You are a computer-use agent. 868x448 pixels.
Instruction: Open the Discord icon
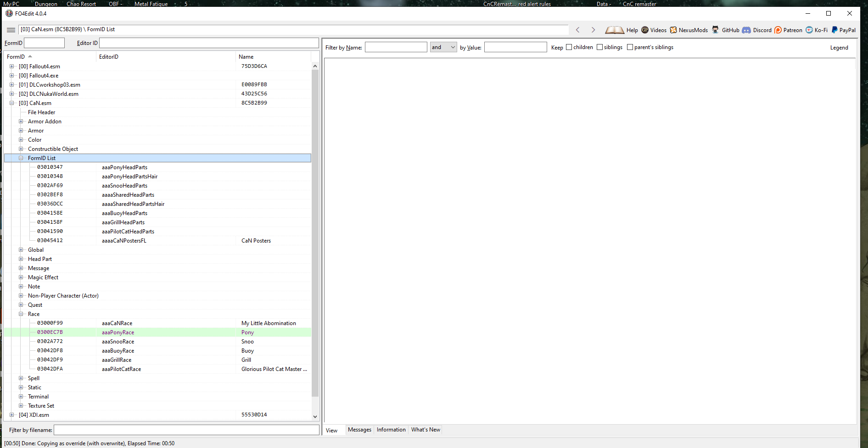click(746, 30)
